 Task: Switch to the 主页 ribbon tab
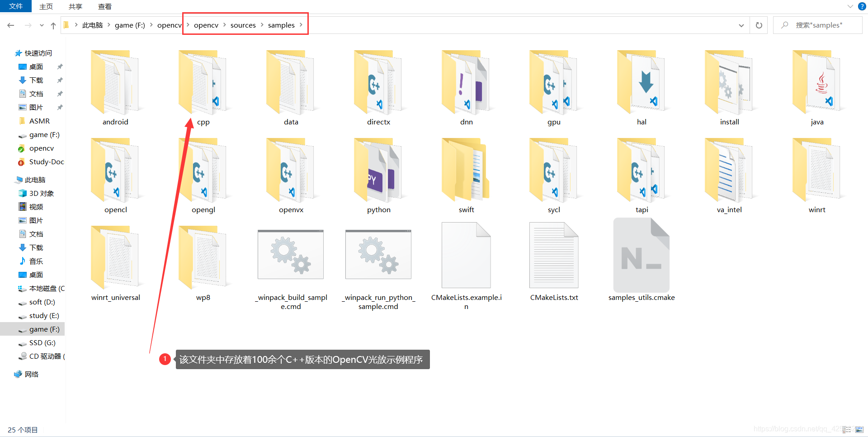click(x=46, y=6)
